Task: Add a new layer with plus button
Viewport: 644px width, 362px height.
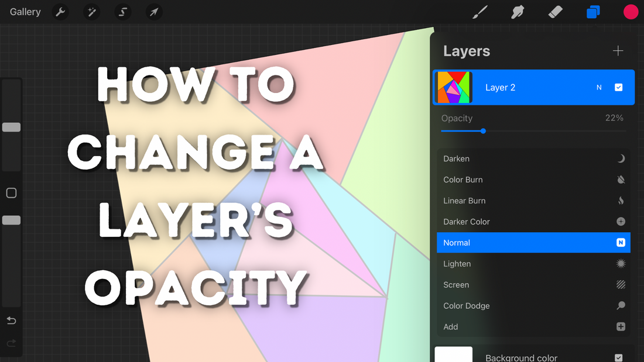Action: click(x=618, y=51)
